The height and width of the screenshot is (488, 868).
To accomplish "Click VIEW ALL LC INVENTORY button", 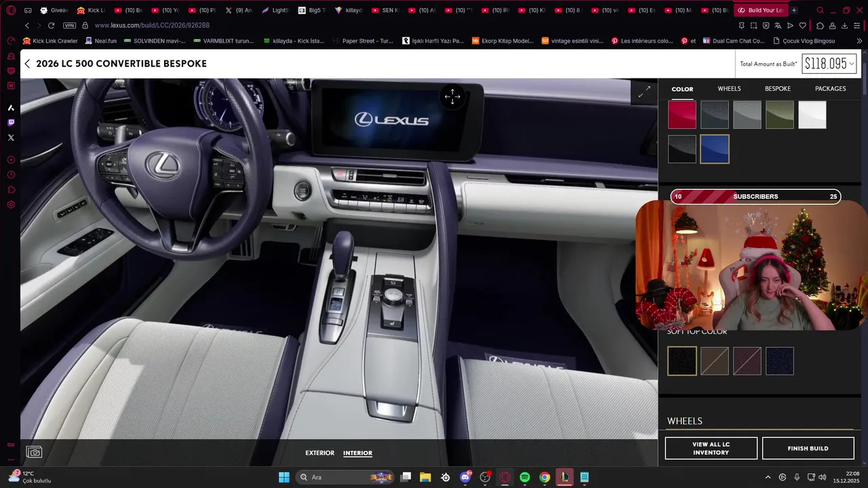I will 711,448.
